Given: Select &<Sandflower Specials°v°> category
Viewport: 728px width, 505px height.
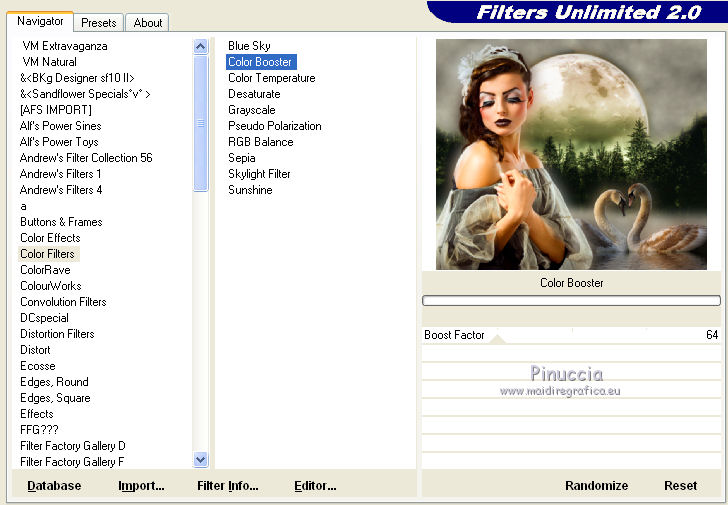Looking at the screenshot, I should [85, 94].
